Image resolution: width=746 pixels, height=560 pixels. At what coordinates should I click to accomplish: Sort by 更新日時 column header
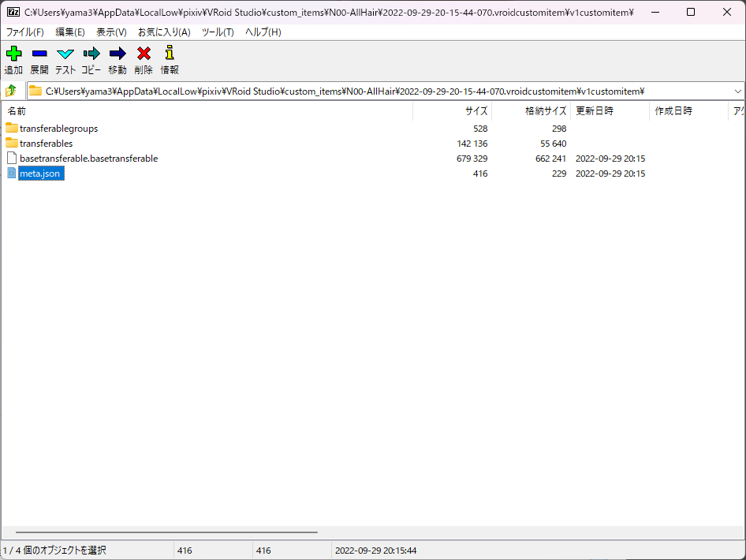pyautogui.click(x=610, y=111)
